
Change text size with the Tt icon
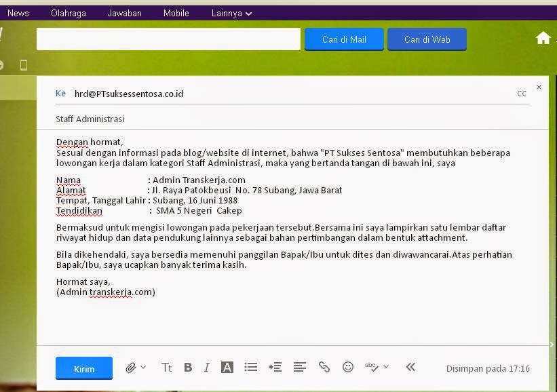(x=166, y=367)
